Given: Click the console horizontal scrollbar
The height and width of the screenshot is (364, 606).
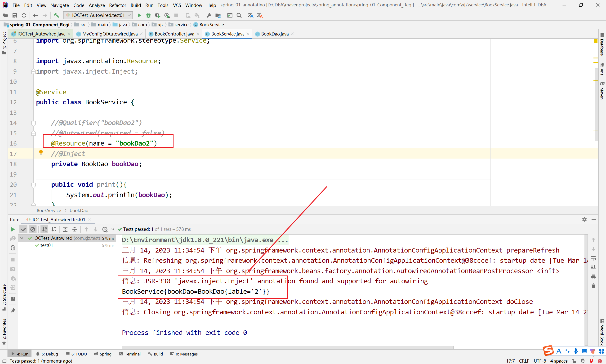Looking at the screenshot, I should point(288,348).
